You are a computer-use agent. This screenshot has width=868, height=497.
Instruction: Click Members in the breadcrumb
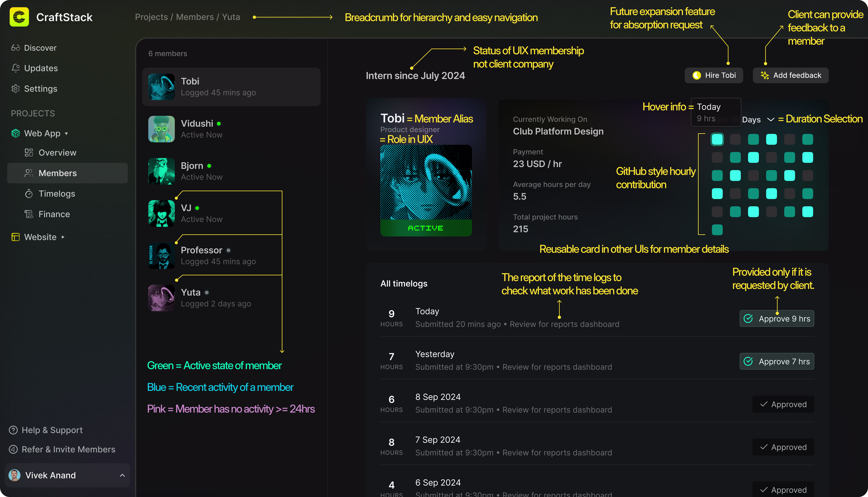(x=195, y=17)
